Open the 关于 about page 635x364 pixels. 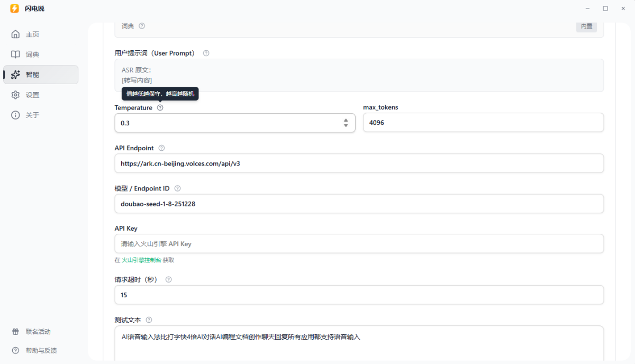click(x=32, y=115)
